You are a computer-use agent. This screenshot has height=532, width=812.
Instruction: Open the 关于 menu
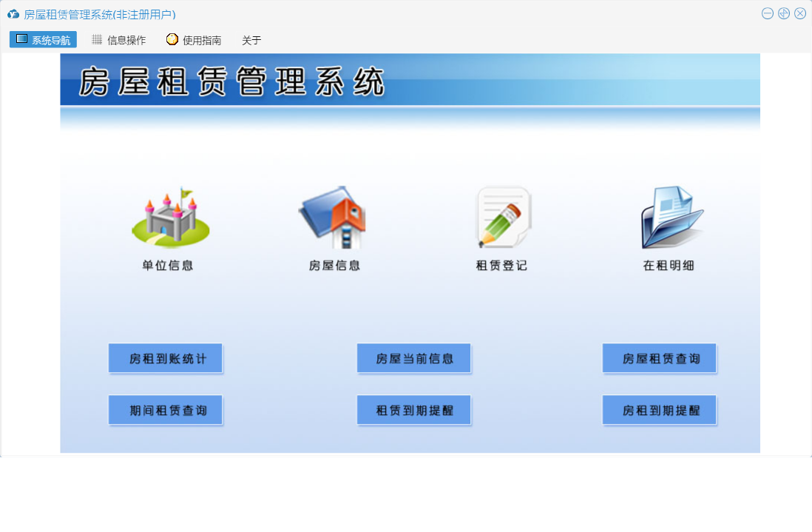[x=251, y=41]
